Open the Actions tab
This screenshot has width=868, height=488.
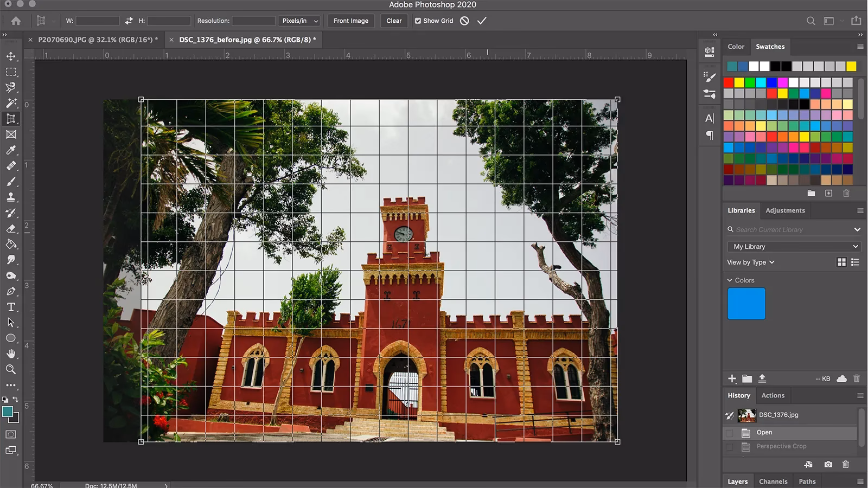(773, 395)
